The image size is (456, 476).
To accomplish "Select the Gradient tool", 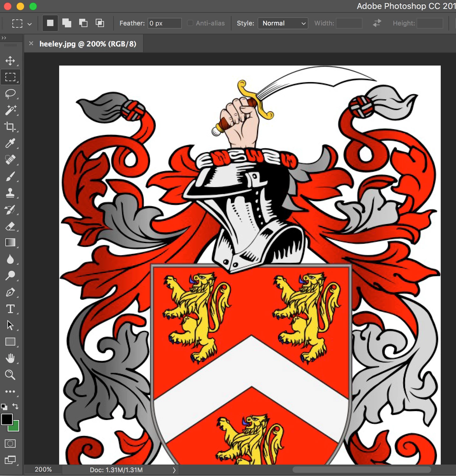I will pos(10,242).
